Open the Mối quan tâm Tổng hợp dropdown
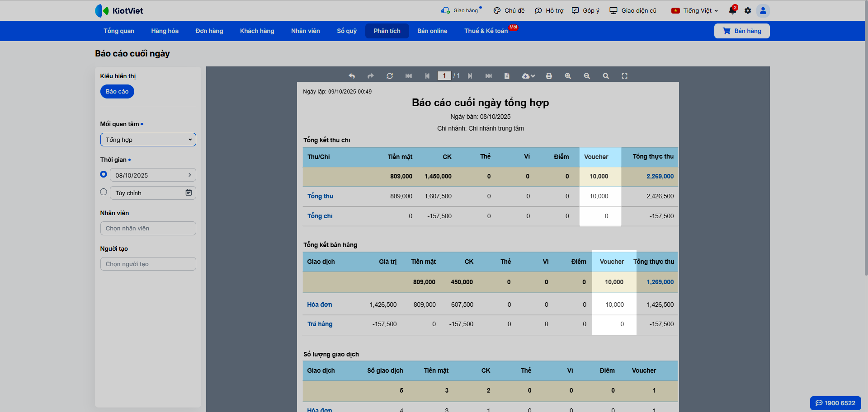 click(x=148, y=140)
